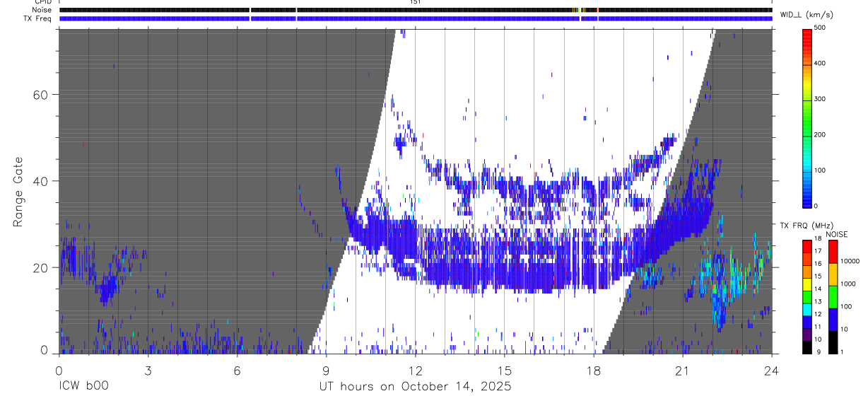Click the blue TX Freq timeline strip
This screenshot has height=401, width=868.
416,18
